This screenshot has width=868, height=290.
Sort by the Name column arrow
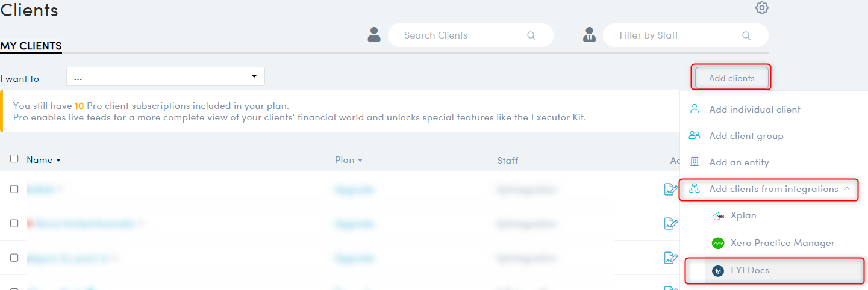(x=58, y=161)
